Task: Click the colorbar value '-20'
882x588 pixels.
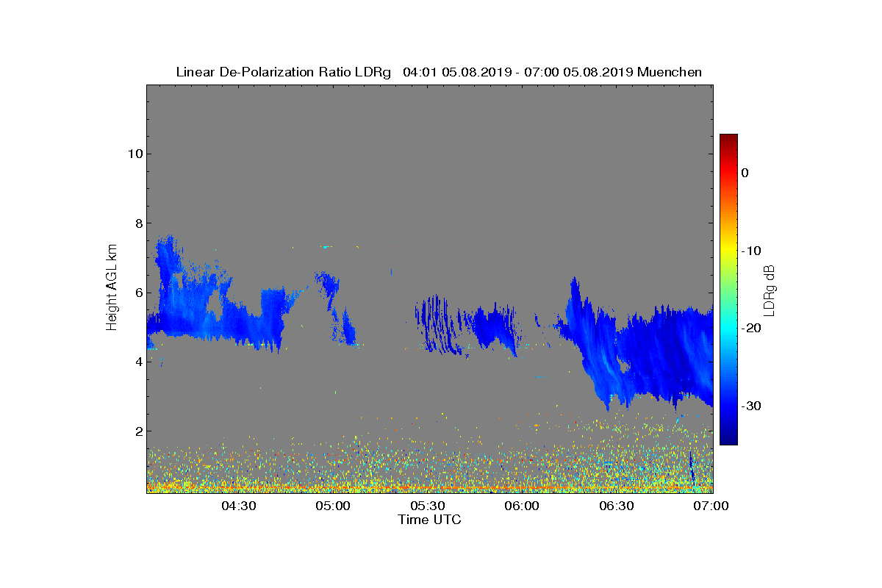Action: point(751,328)
